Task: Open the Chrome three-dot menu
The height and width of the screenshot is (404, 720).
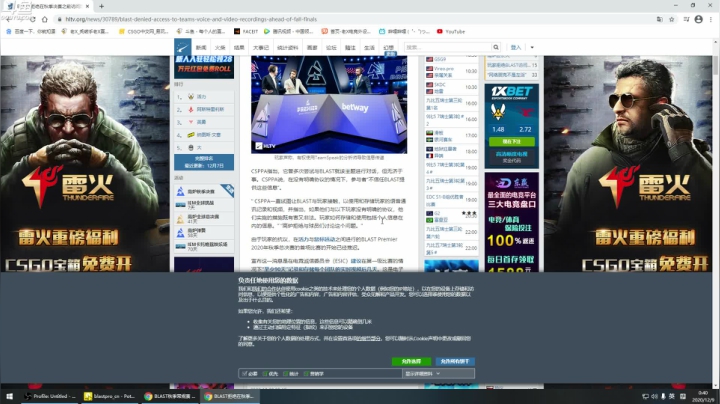Action: (711, 19)
